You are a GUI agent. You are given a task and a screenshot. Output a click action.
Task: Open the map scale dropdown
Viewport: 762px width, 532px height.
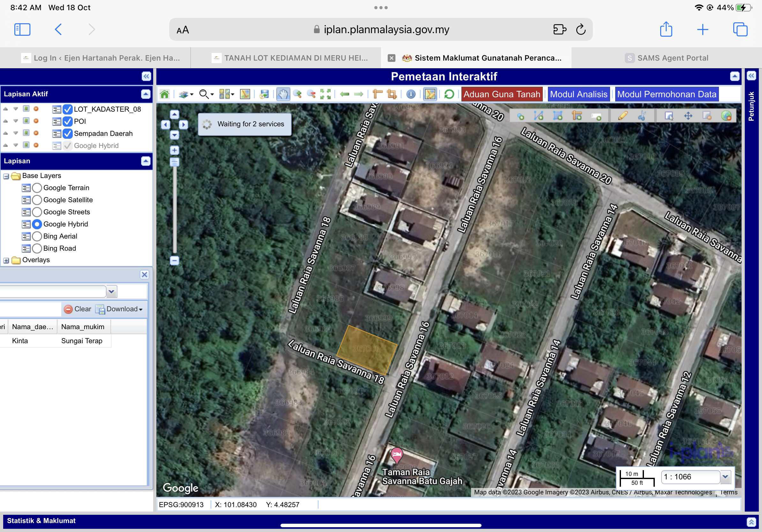coord(725,477)
